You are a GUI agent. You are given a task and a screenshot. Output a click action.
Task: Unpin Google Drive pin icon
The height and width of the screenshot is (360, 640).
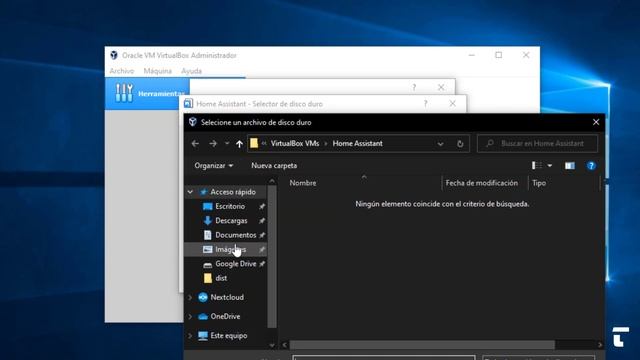[x=262, y=264]
